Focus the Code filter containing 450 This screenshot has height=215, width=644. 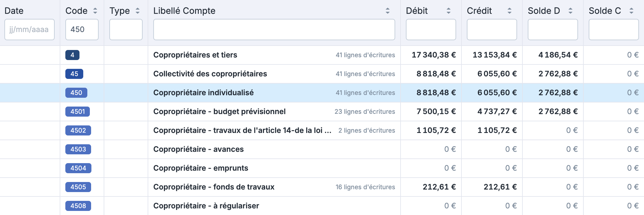pyautogui.click(x=82, y=30)
